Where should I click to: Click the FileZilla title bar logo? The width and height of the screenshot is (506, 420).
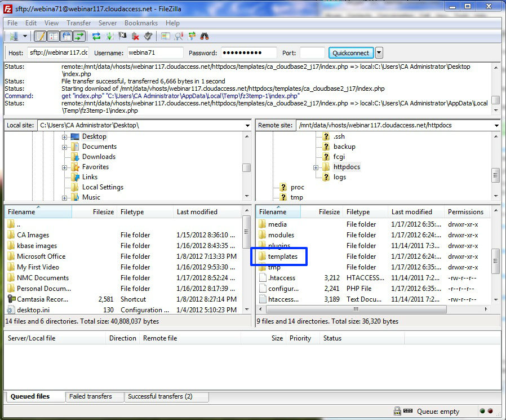coord(8,8)
